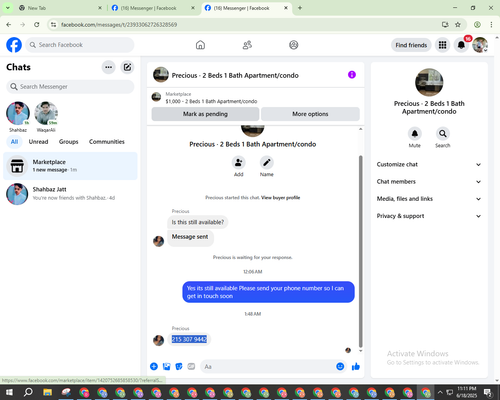
Task: Go back in browser history
Action: [x=9, y=25]
